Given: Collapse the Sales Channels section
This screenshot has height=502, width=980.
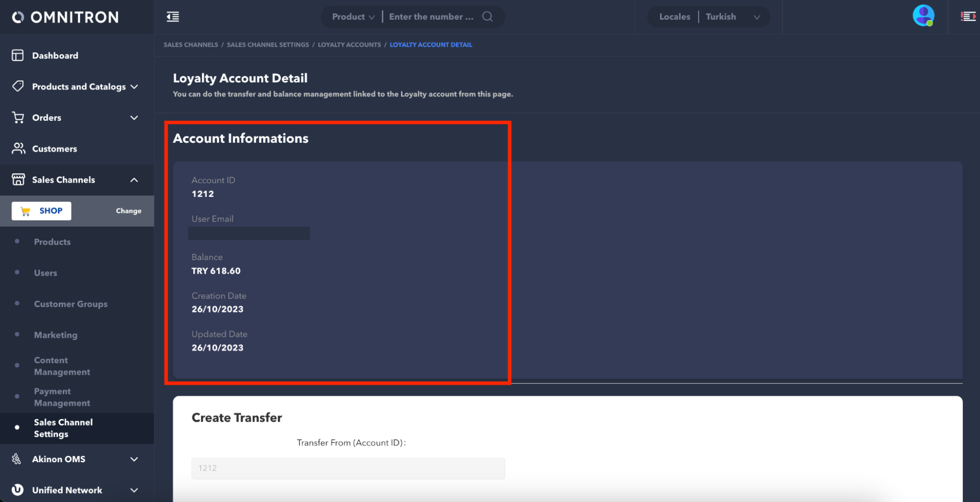Looking at the screenshot, I should 134,180.
